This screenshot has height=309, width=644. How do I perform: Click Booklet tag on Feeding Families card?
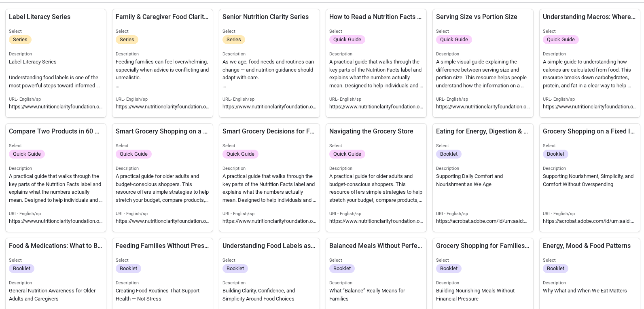click(128, 269)
